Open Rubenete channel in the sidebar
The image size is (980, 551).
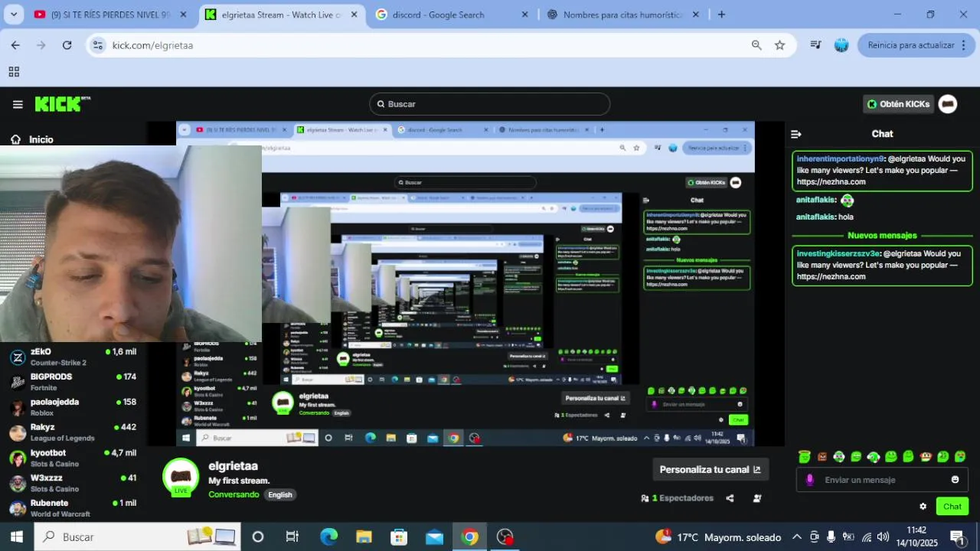(x=73, y=508)
